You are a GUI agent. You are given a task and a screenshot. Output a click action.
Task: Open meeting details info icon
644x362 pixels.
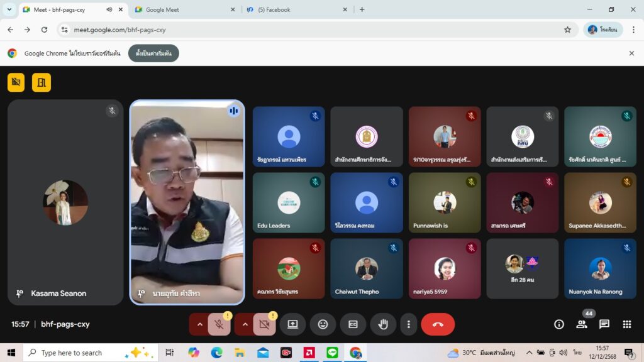(x=559, y=324)
